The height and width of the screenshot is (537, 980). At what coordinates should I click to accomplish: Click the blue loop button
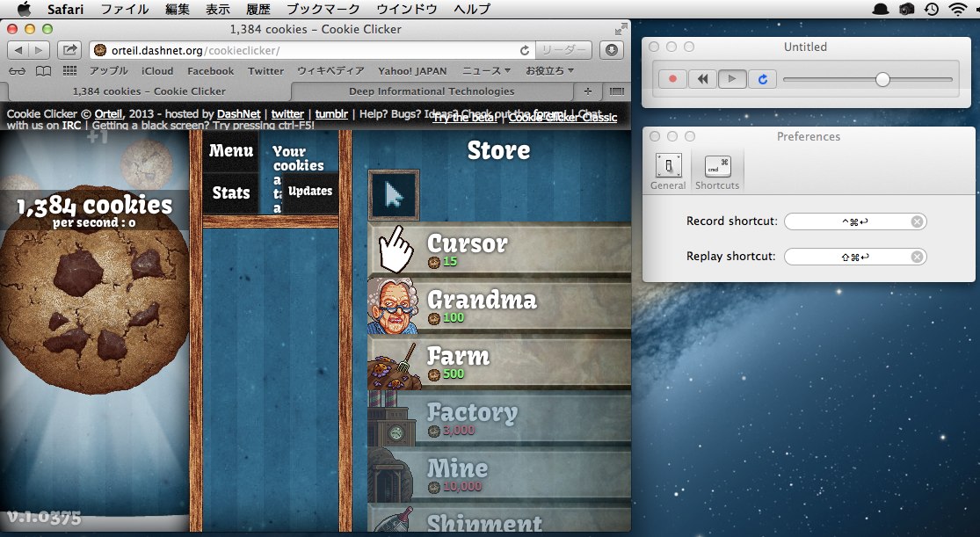coord(763,79)
